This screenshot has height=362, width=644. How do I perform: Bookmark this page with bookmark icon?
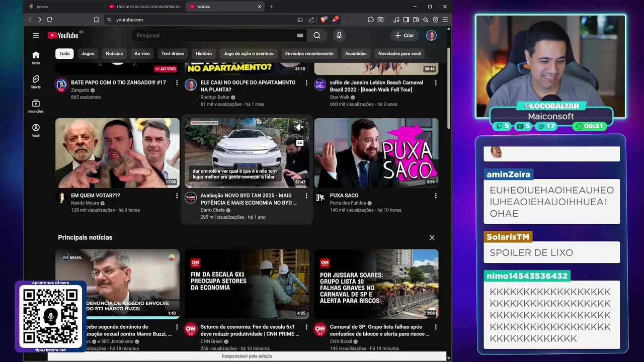click(96, 20)
